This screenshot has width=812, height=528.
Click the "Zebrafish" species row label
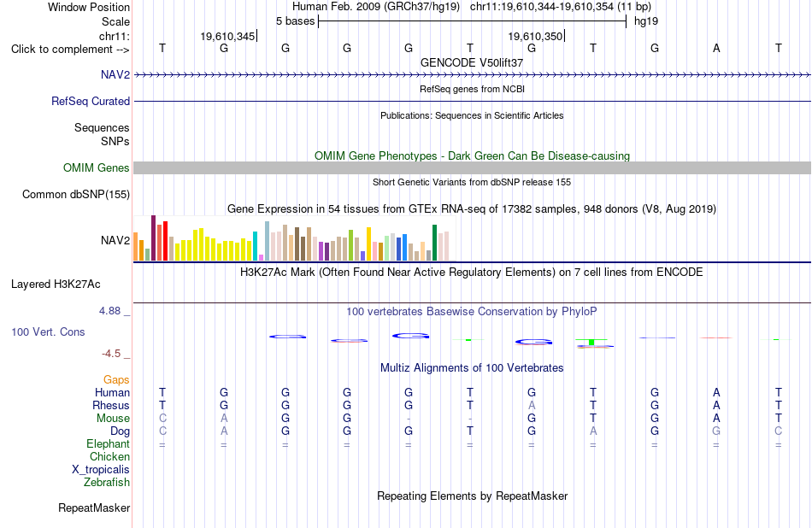coord(107,483)
